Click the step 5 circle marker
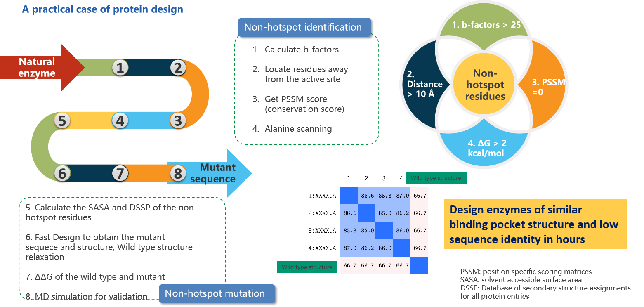 [x=62, y=121]
